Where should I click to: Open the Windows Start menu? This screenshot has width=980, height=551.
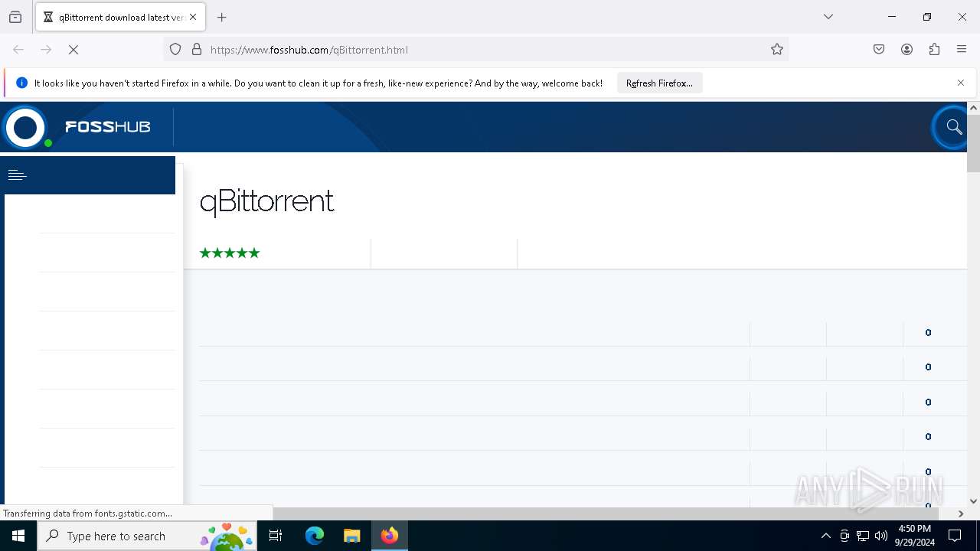click(x=18, y=536)
